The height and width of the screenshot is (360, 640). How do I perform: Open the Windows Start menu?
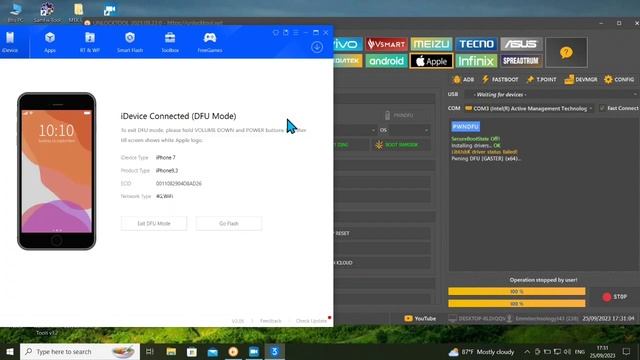point(10,351)
